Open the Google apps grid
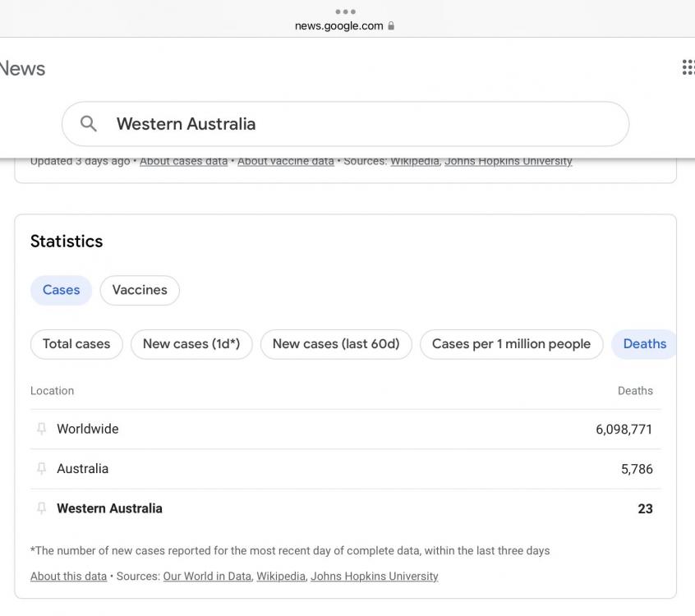This screenshot has width=695, height=616. [x=688, y=67]
